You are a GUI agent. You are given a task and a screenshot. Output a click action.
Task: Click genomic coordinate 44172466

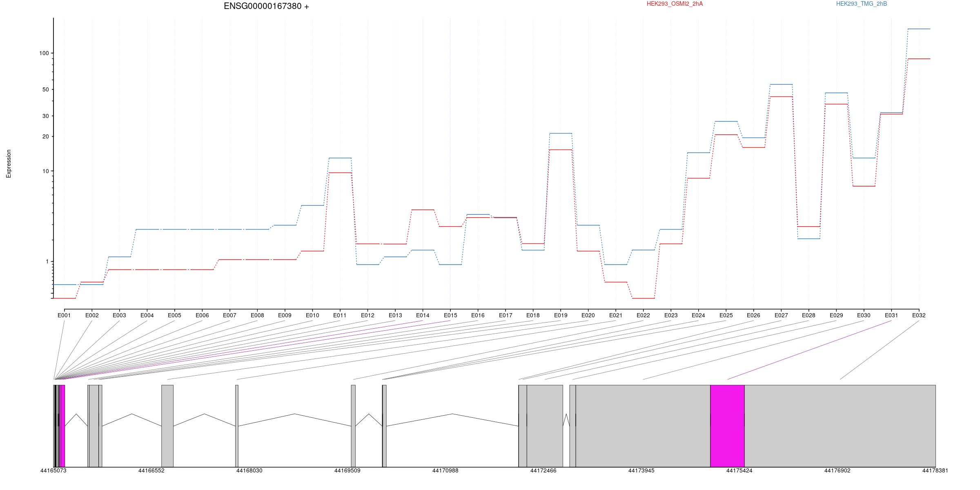coord(543,470)
